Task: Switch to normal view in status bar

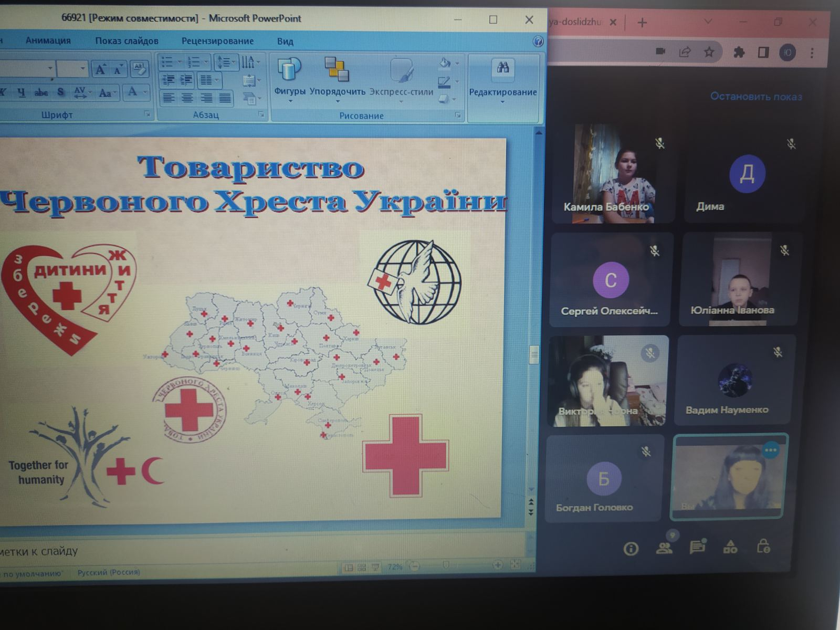Action: pyautogui.click(x=348, y=568)
